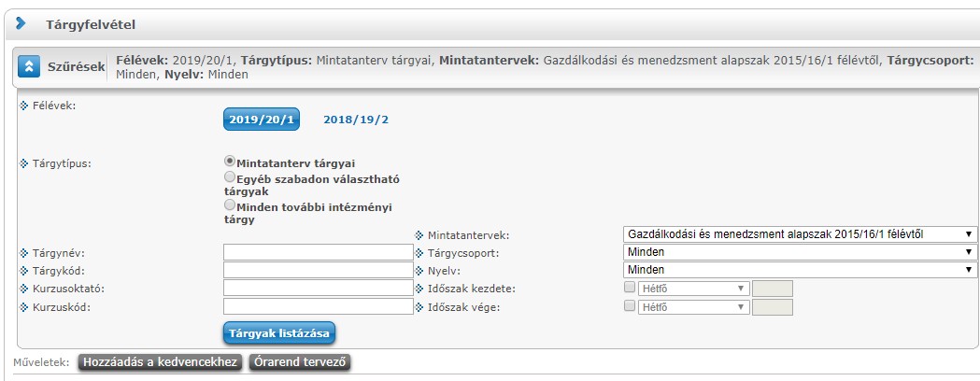Choose Egyéb szabadon választható tárgyak radio
980x381 pixels.
(230, 176)
